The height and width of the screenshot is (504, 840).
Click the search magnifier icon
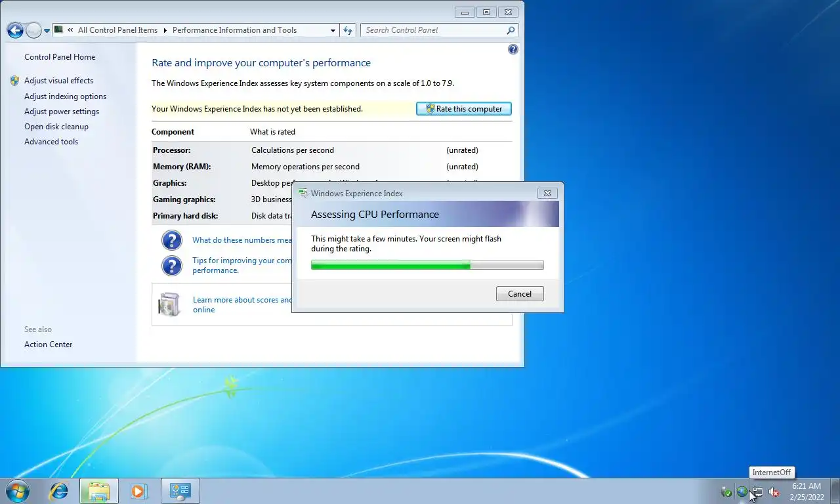tap(511, 30)
